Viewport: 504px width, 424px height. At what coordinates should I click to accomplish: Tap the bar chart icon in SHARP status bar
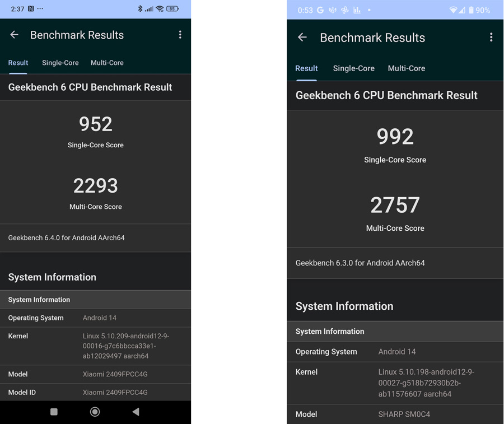tap(357, 10)
